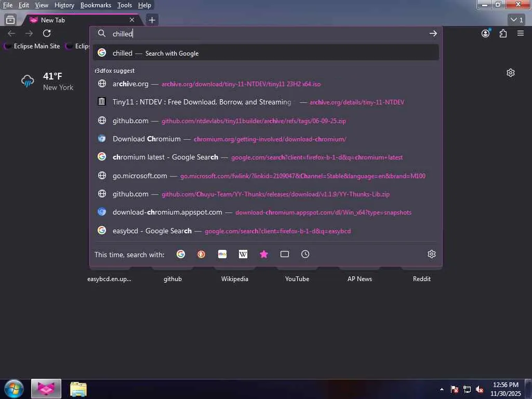
Task: Open the Bookmarks menu
Action: [x=96, y=5]
